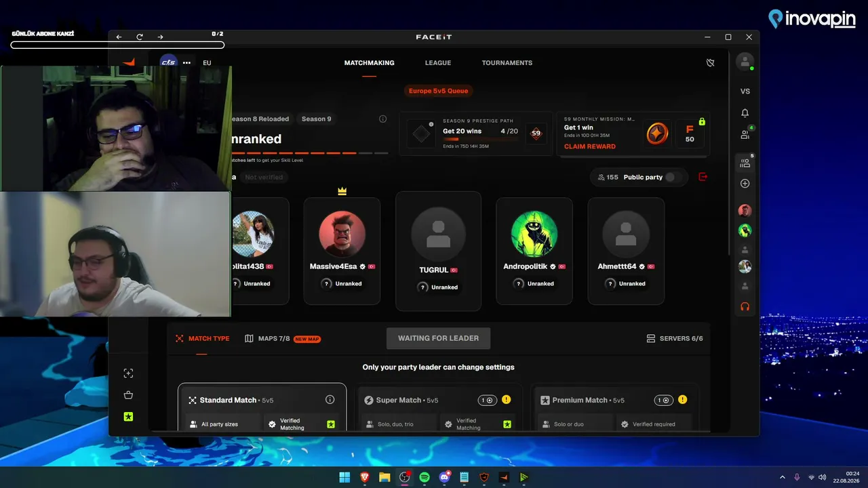
Task: Click the green star icon in left sidebar
Action: point(128,417)
